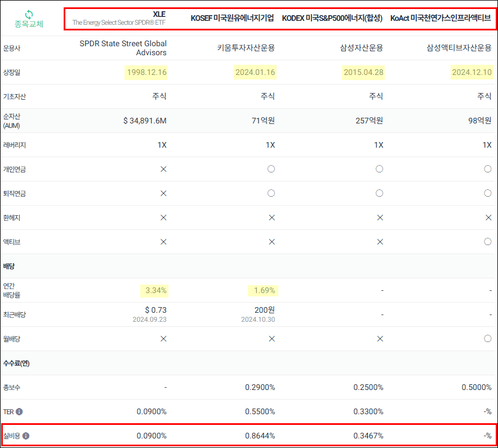Click the 실비용 value 0.3467%
The width and height of the screenshot is (498, 448).
[x=368, y=436]
